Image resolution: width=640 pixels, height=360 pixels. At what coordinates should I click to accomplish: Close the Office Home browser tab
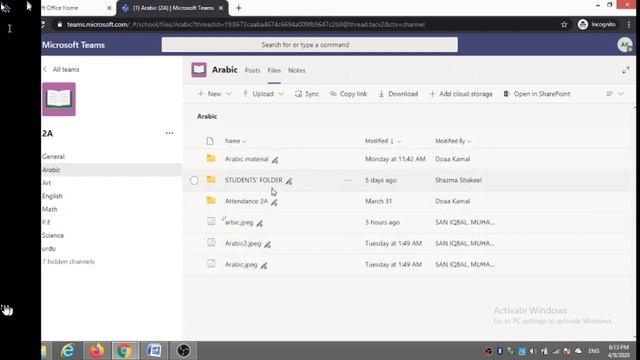[x=109, y=8]
